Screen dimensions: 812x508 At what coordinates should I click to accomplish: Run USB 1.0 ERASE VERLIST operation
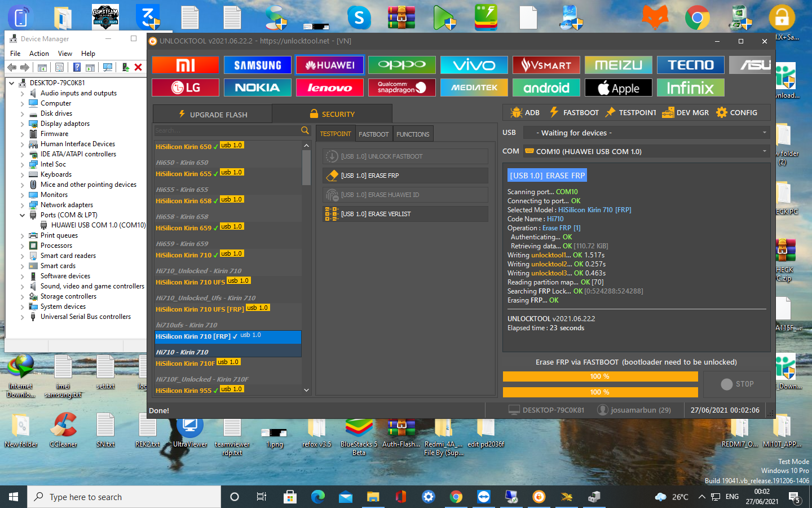tap(405, 214)
